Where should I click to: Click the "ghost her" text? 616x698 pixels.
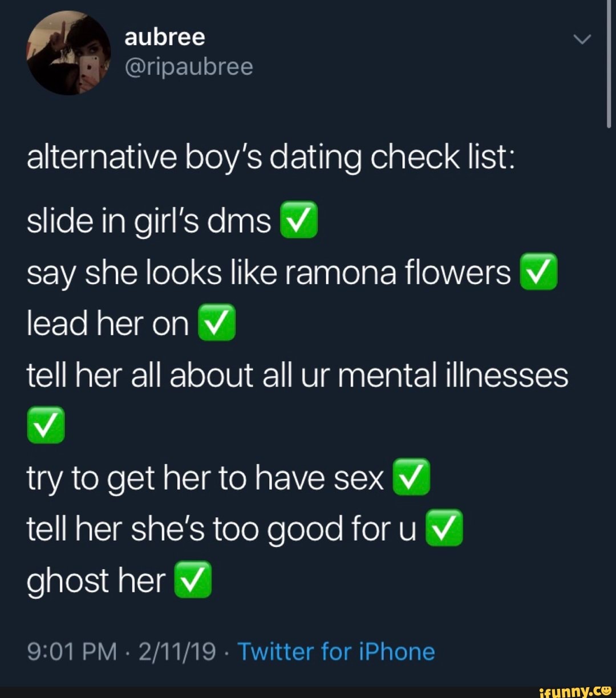pyautogui.click(x=96, y=581)
